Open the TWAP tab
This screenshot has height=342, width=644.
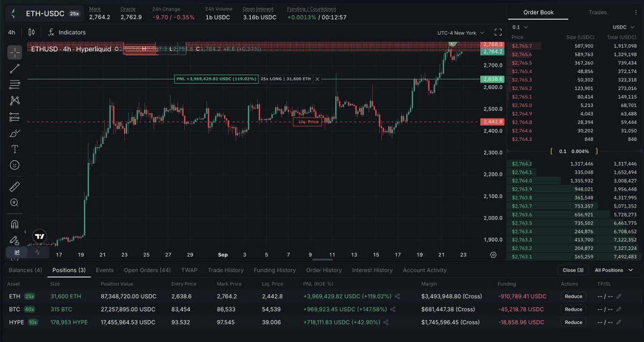[189, 270]
